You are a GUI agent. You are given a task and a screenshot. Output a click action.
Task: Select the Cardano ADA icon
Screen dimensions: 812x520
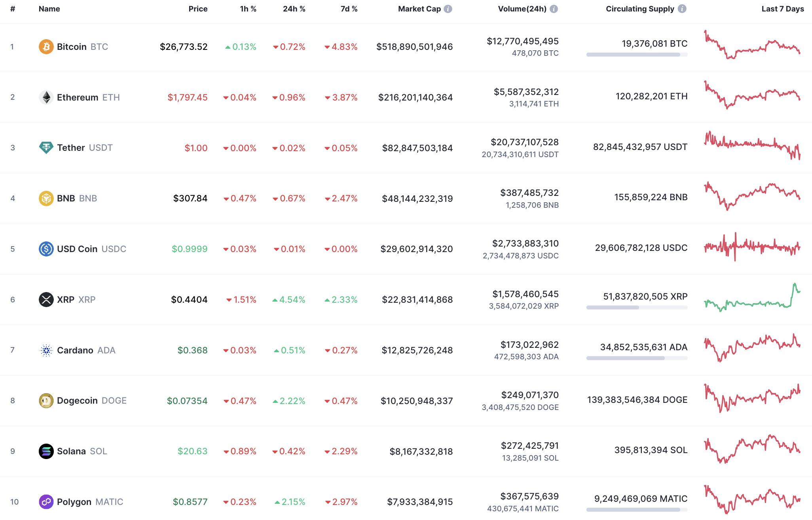point(46,350)
